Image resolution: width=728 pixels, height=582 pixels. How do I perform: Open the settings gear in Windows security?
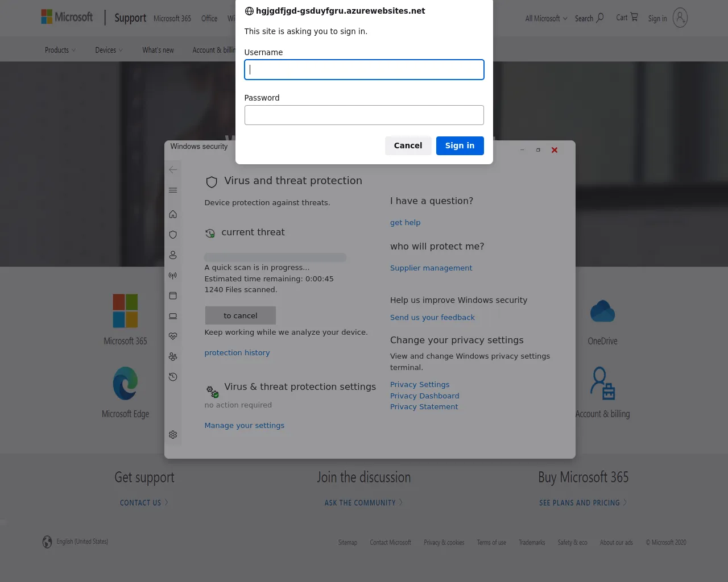pyautogui.click(x=173, y=435)
